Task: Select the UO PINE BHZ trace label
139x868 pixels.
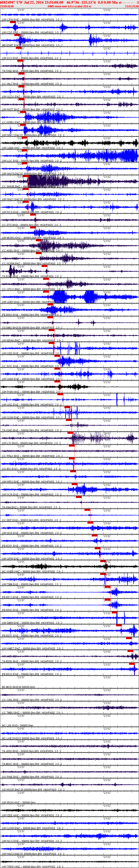Action: [32, 777]
